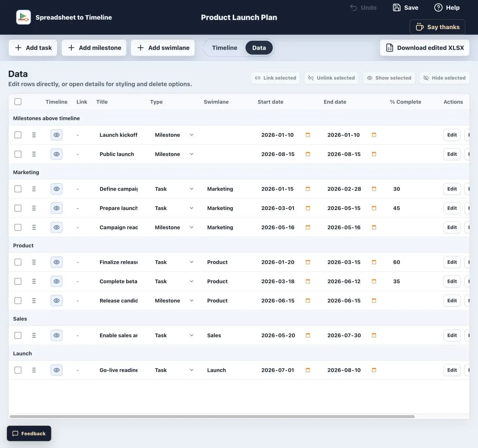Toggle timeline visibility eye for Campaign ready
The height and width of the screenshot is (448, 478).
(x=56, y=227)
